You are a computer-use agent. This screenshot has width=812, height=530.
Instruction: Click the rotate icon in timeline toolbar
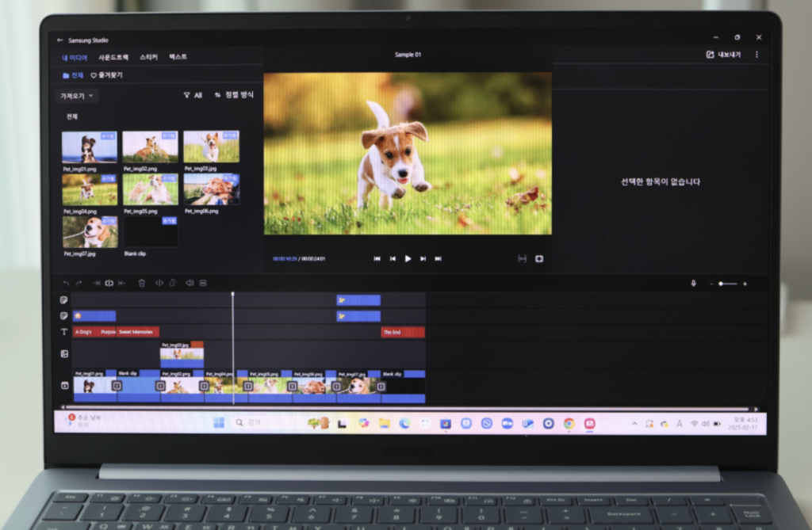[172, 283]
